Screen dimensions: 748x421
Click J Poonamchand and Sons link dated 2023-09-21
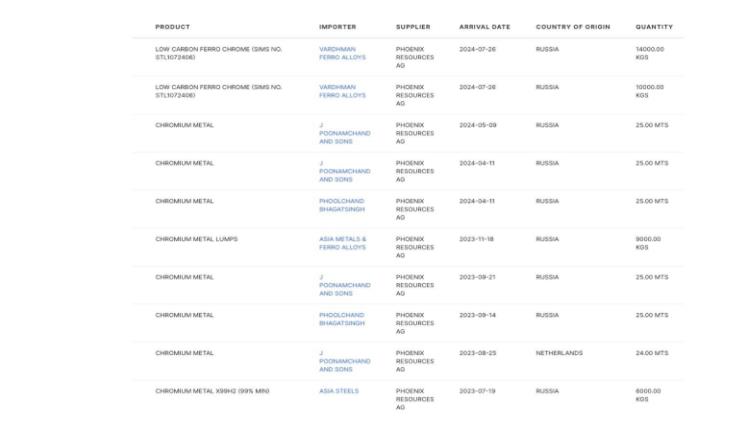(x=344, y=286)
